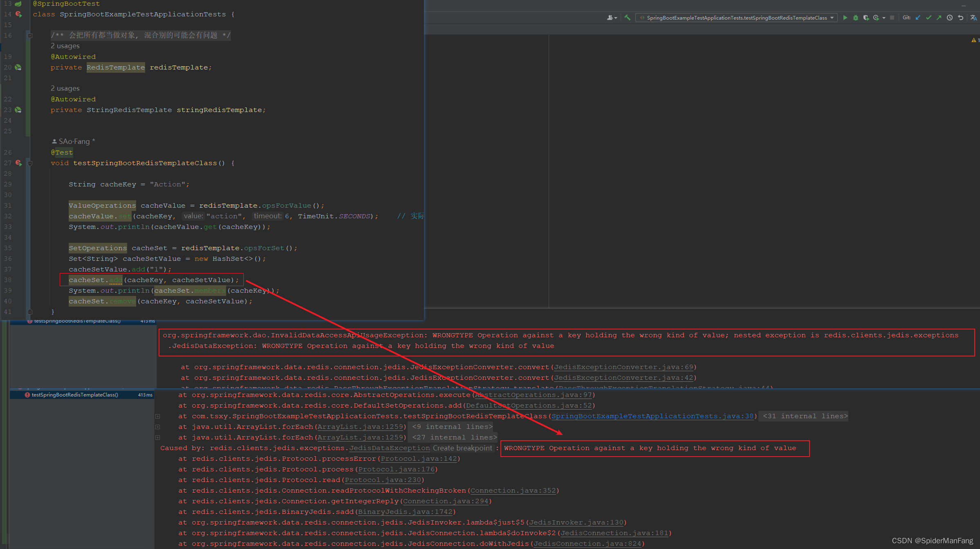The width and height of the screenshot is (980, 549).
Task: Expand folded doc comment on line 16
Action: (x=30, y=36)
